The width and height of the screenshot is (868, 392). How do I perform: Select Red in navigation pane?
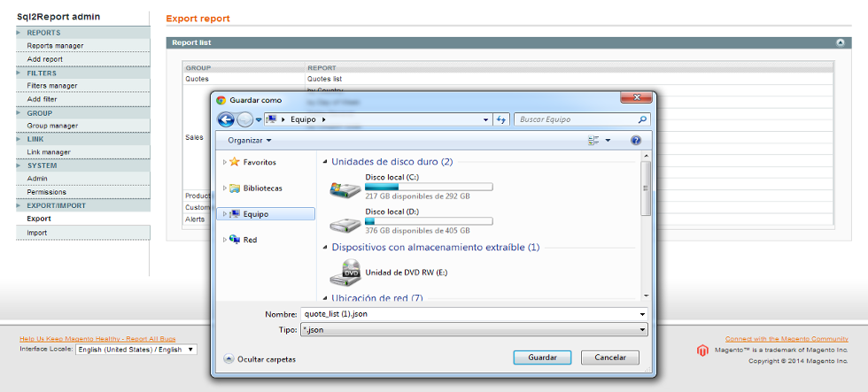click(x=250, y=240)
